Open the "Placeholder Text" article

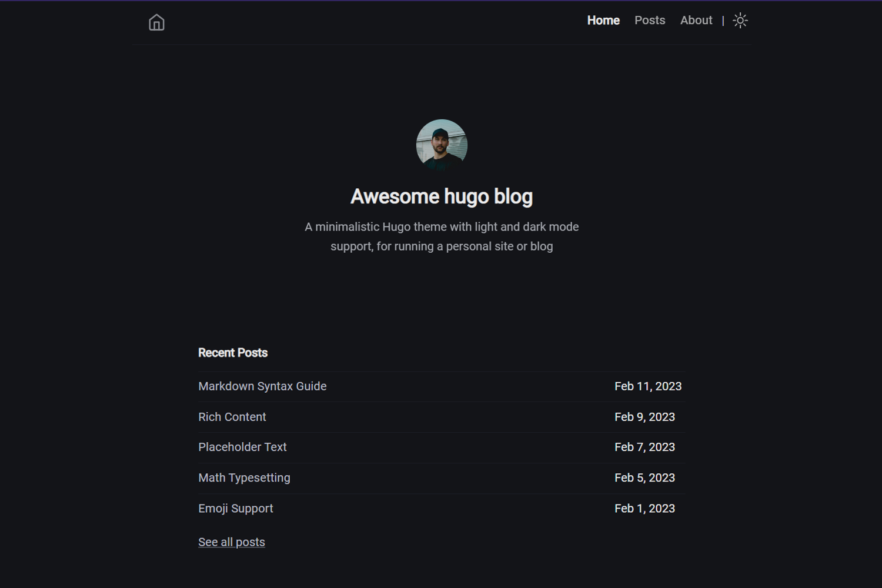242,447
